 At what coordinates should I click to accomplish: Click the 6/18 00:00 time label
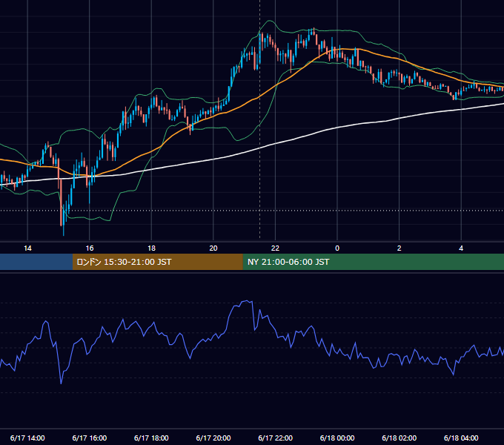[337, 438]
